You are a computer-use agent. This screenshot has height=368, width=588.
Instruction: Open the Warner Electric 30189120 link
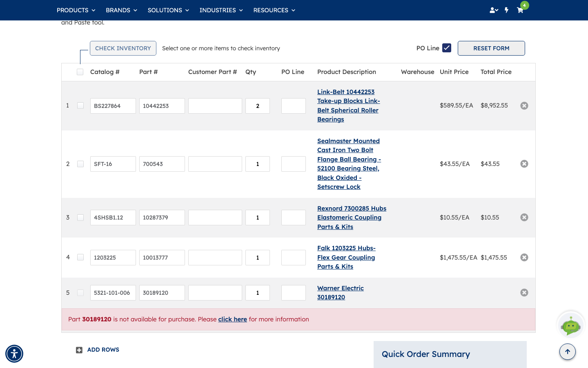340,293
